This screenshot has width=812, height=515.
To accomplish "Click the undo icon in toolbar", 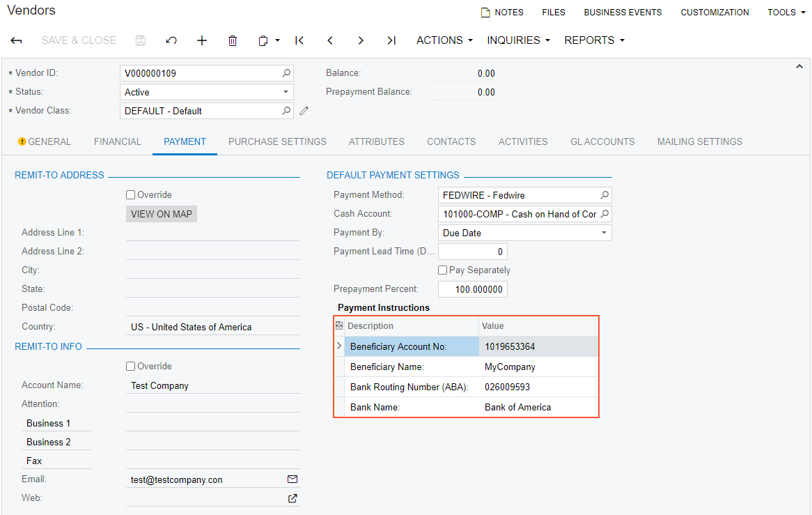I will (171, 40).
